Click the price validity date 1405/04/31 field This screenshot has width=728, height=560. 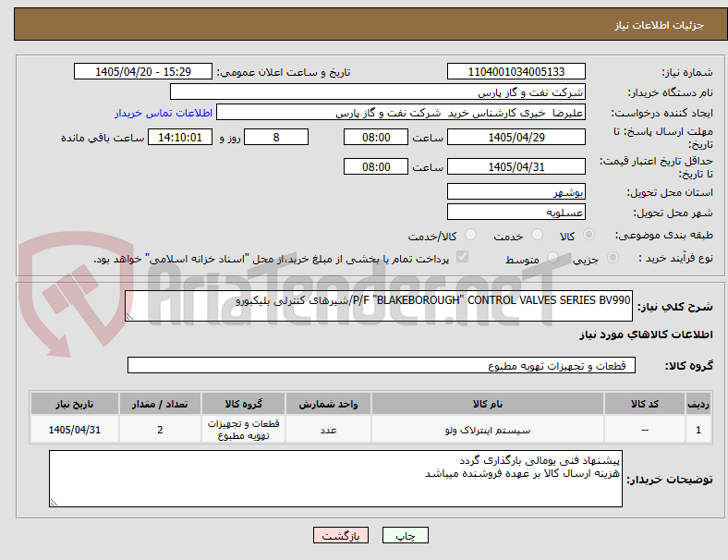pos(516,166)
